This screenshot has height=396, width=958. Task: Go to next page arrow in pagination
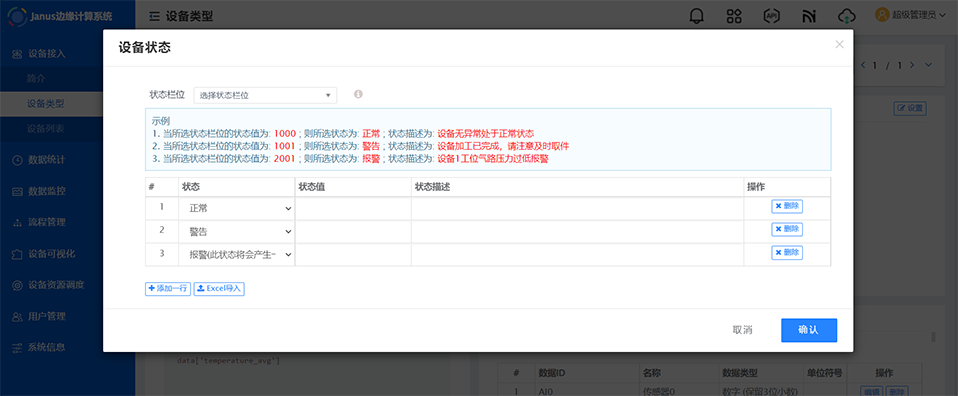coord(912,64)
